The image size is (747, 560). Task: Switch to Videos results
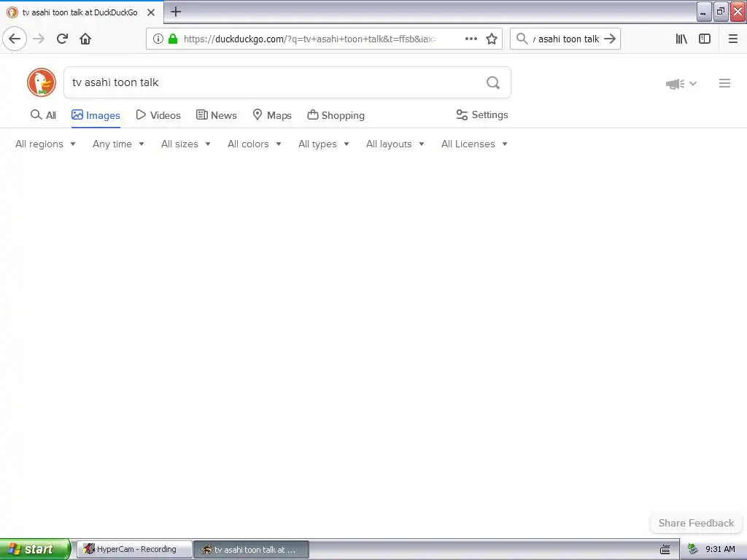[x=158, y=115]
